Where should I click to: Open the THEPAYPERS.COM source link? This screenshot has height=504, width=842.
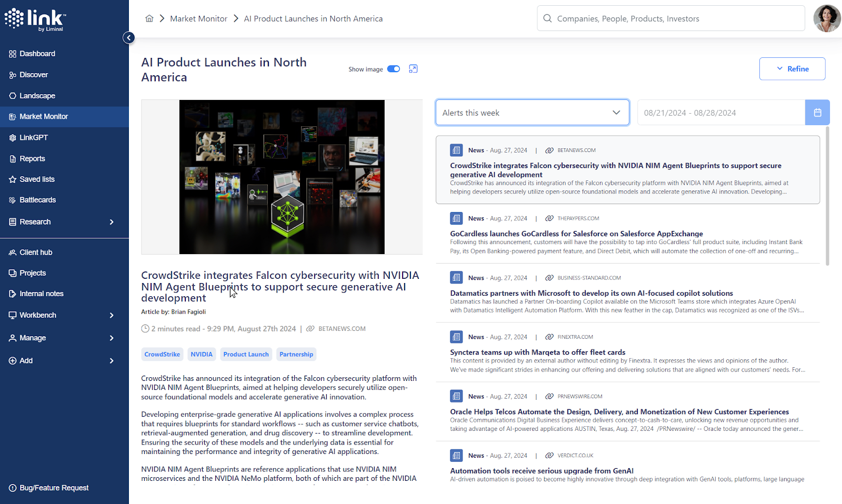(x=578, y=218)
